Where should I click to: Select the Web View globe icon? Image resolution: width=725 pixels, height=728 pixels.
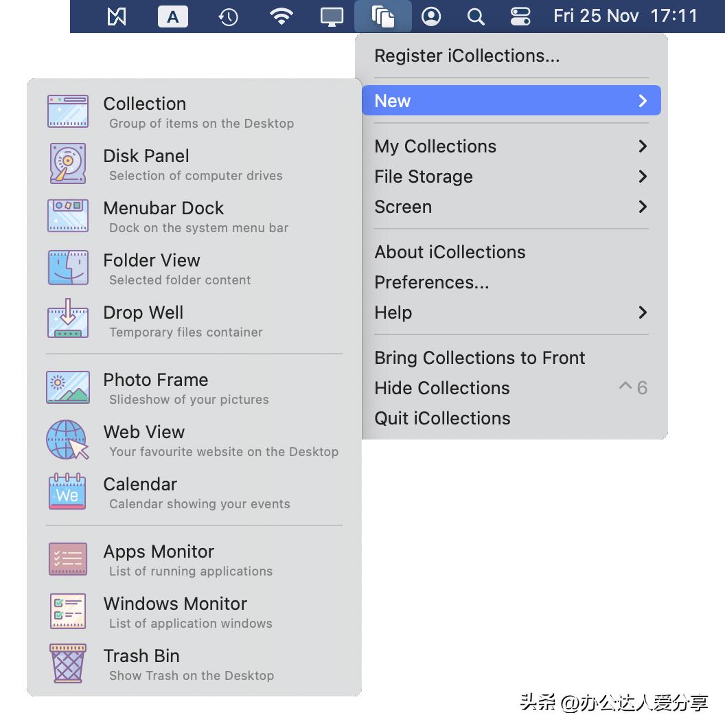click(x=67, y=439)
